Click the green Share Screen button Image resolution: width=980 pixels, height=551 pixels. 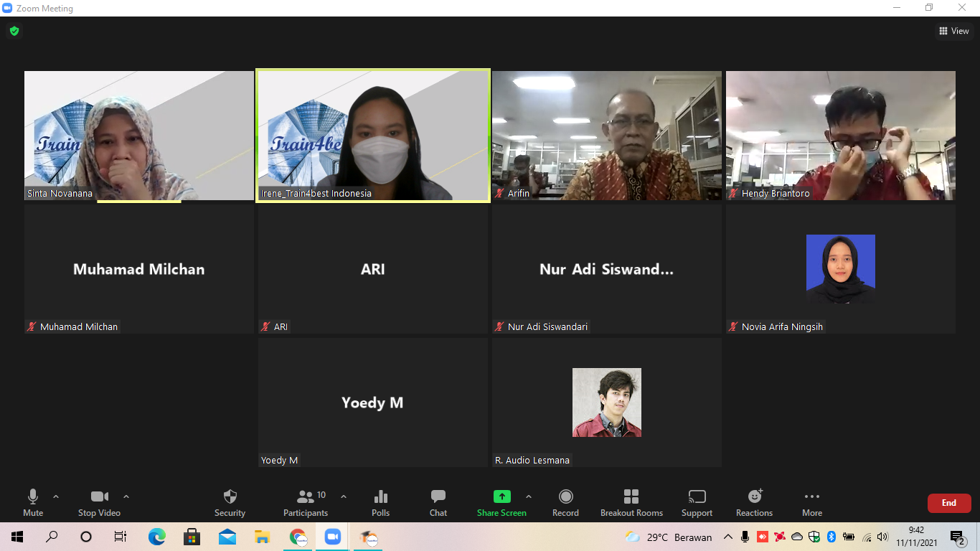pyautogui.click(x=501, y=502)
